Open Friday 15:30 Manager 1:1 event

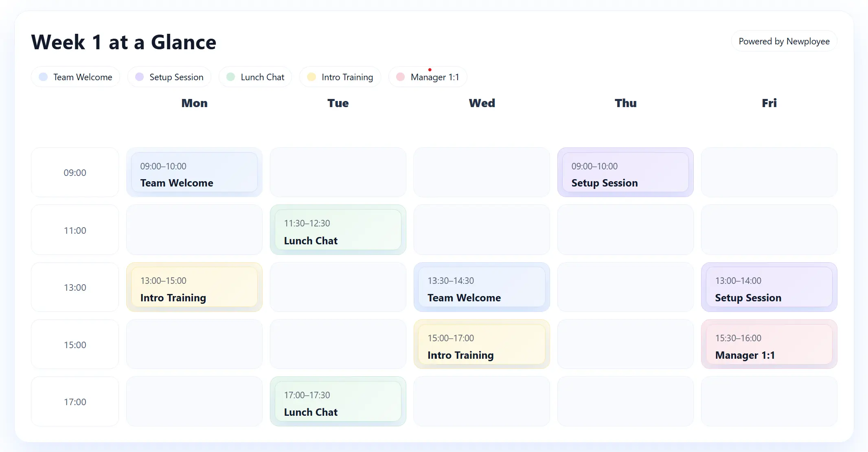tap(769, 344)
